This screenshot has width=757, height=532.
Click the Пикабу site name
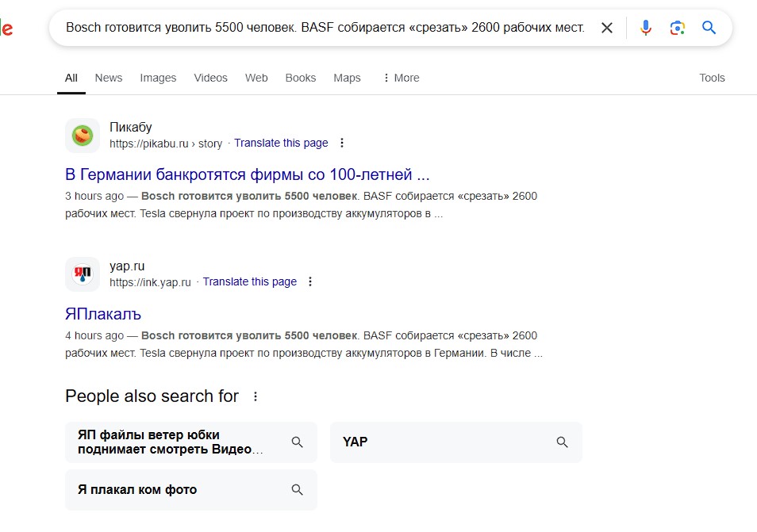[131, 128]
